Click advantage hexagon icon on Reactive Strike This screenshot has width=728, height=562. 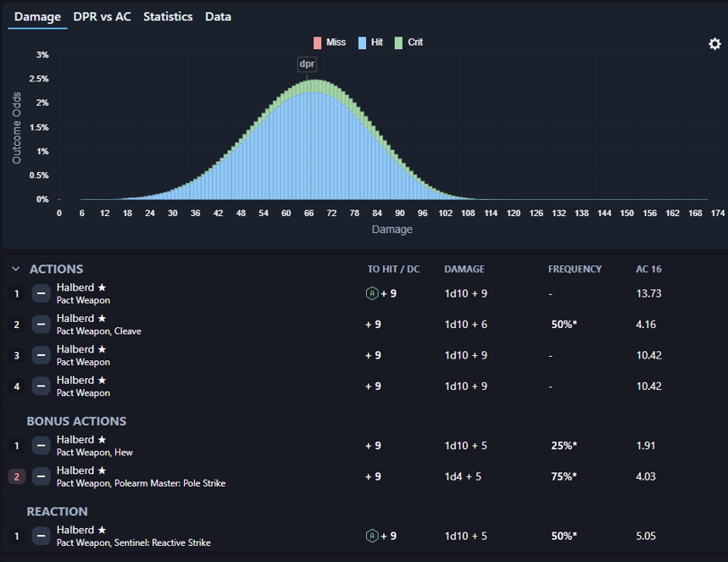click(x=371, y=536)
